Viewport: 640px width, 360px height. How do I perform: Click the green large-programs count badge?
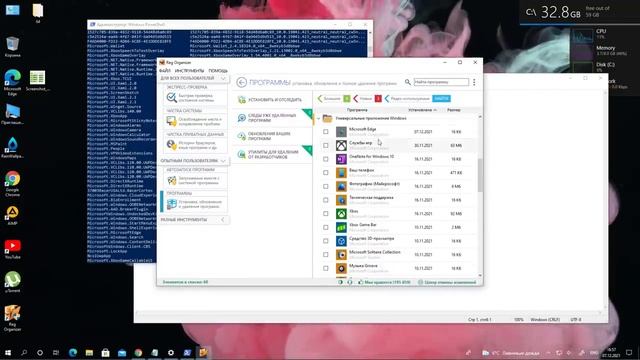tap(347, 98)
